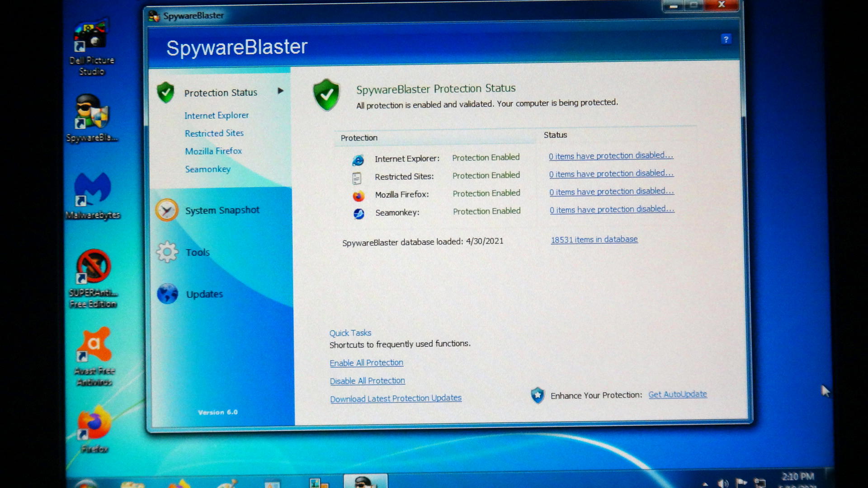Click the green shield beside Protection Status sidebar
Image resolution: width=868 pixels, height=488 pixels.
(165, 92)
